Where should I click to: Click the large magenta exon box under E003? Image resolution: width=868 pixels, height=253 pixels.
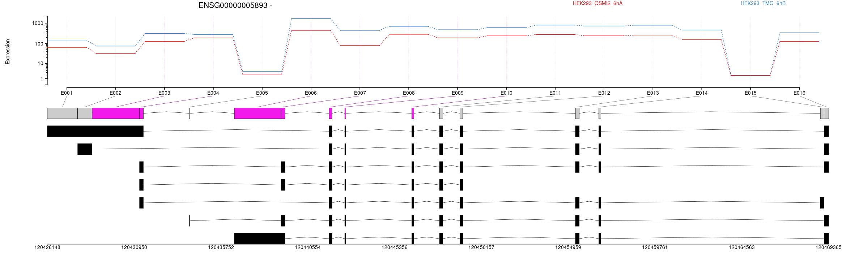[x=116, y=113]
